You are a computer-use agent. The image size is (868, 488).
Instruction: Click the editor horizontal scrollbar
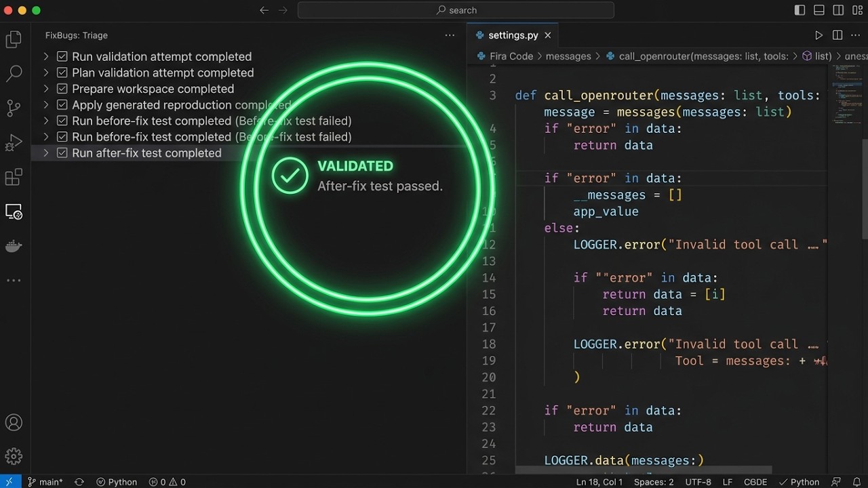tap(643, 470)
